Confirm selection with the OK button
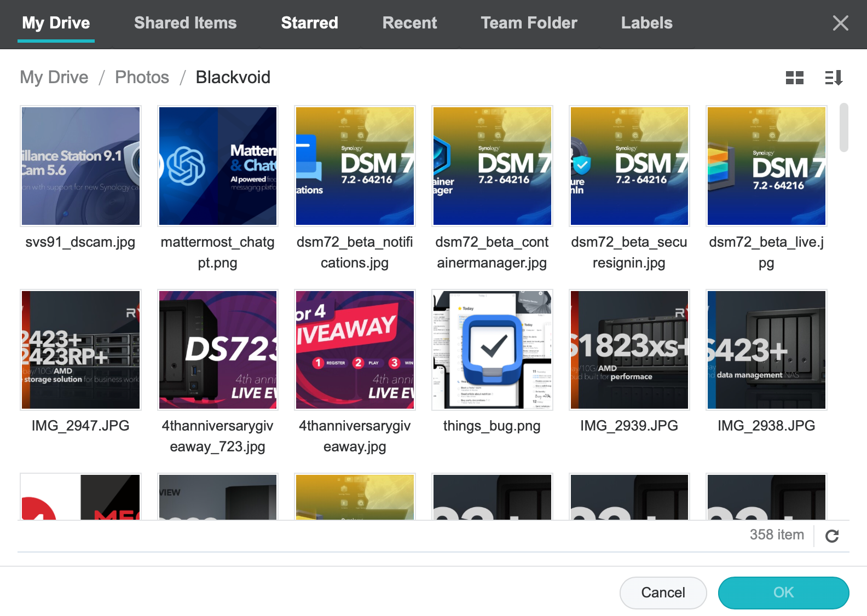 point(783,592)
